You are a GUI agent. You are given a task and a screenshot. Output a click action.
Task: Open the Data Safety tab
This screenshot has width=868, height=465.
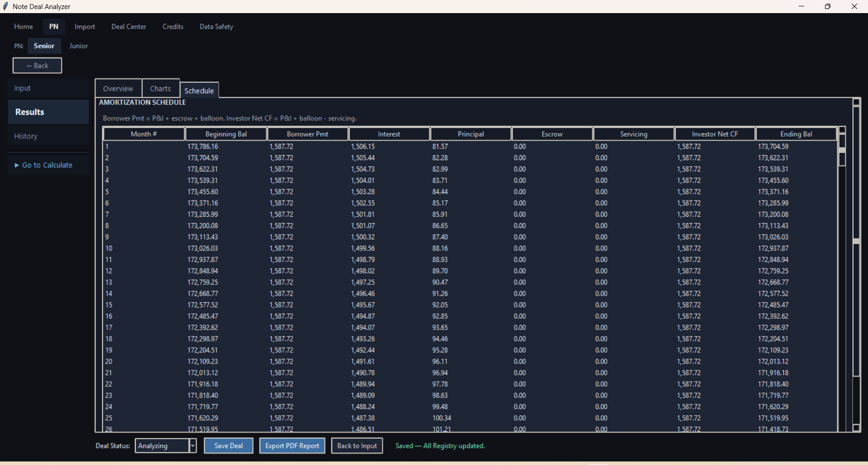(216, 27)
